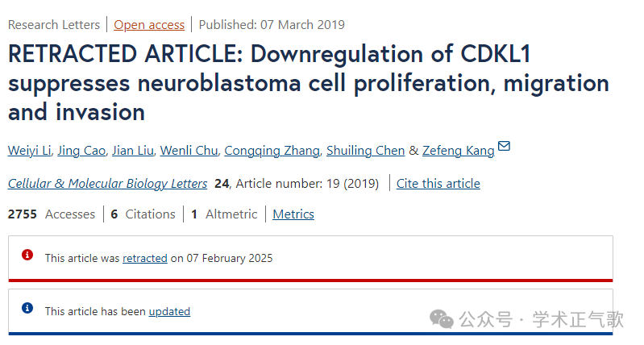
Task: Open the Open access link
Action: [x=149, y=25]
